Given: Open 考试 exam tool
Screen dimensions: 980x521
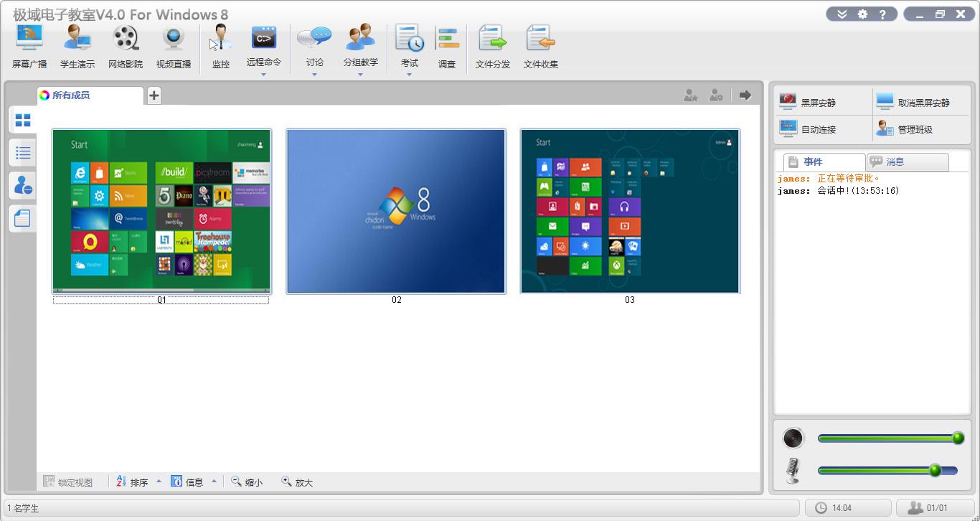Looking at the screenshot, I should 410,44.
